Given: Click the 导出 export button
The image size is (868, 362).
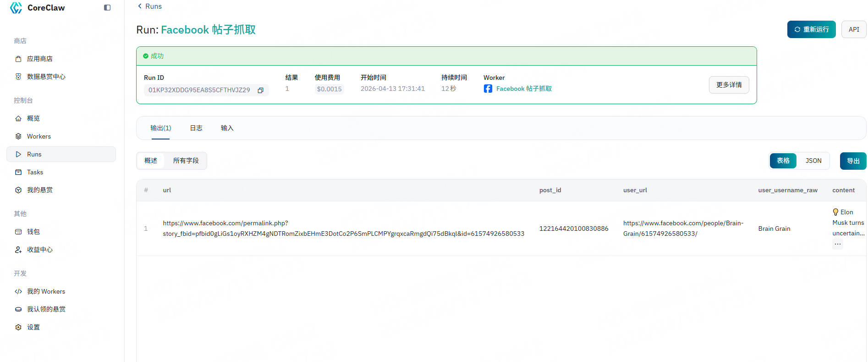Looking at the screenshot, I should (x=853, y=161).
